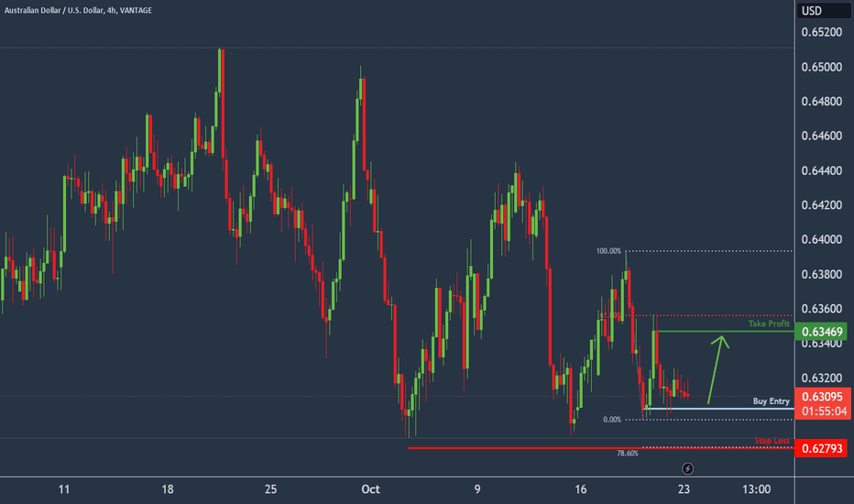Click the 0.64200 price axis value
The width and height of the screenshot is (854, 504).
(821, 205)
